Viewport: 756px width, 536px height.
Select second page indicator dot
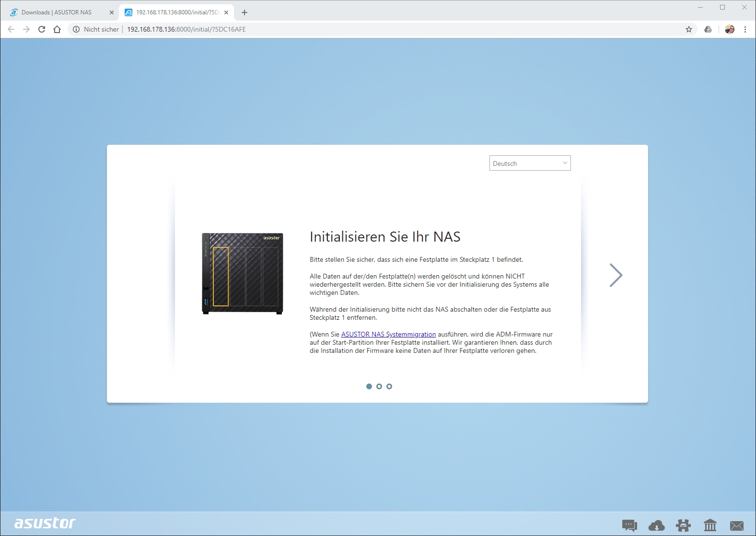point(379,386)
